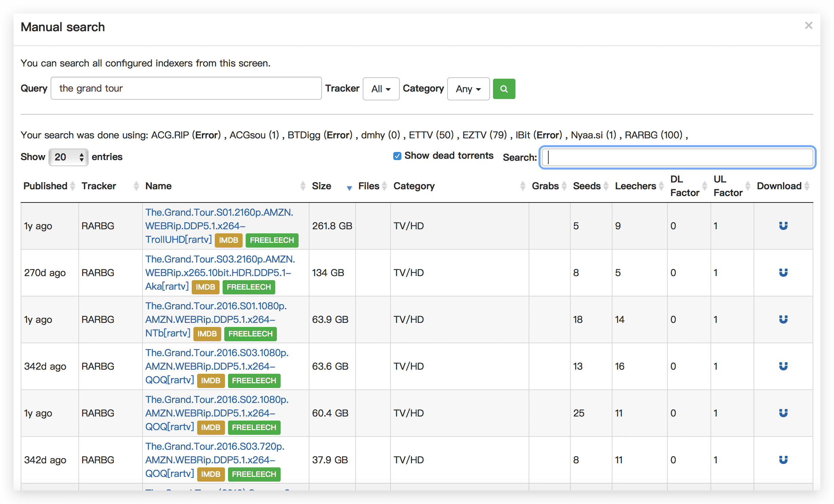Click FREELEECH badge on 2016.S01.1080p row

coord(250,334)
